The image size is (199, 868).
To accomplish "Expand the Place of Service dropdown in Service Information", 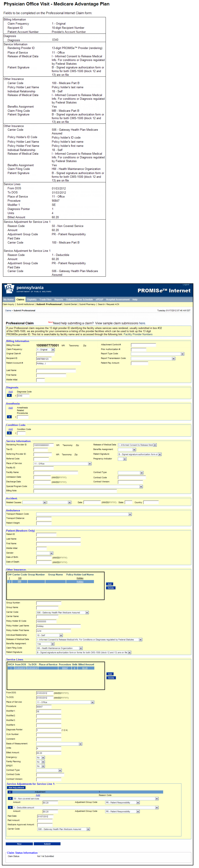I will click(x=89, y=464).
